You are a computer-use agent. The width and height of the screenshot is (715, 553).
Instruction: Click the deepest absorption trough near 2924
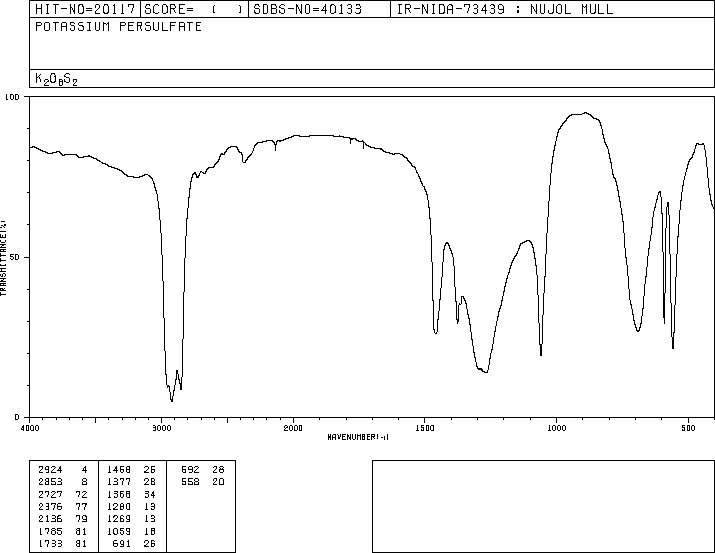click(x=172, y=400)
